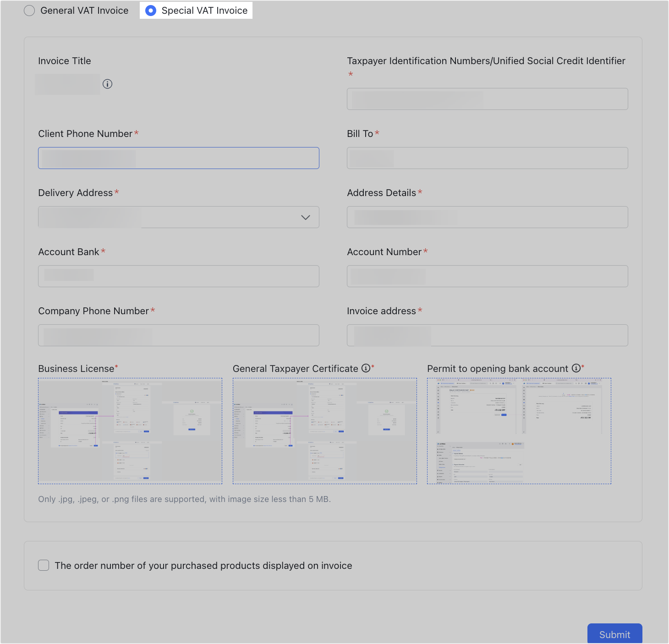Image resolution: width=669 pixels, height=644 pixels.
Task: Click the Account Bank input field
Action: 178,276
